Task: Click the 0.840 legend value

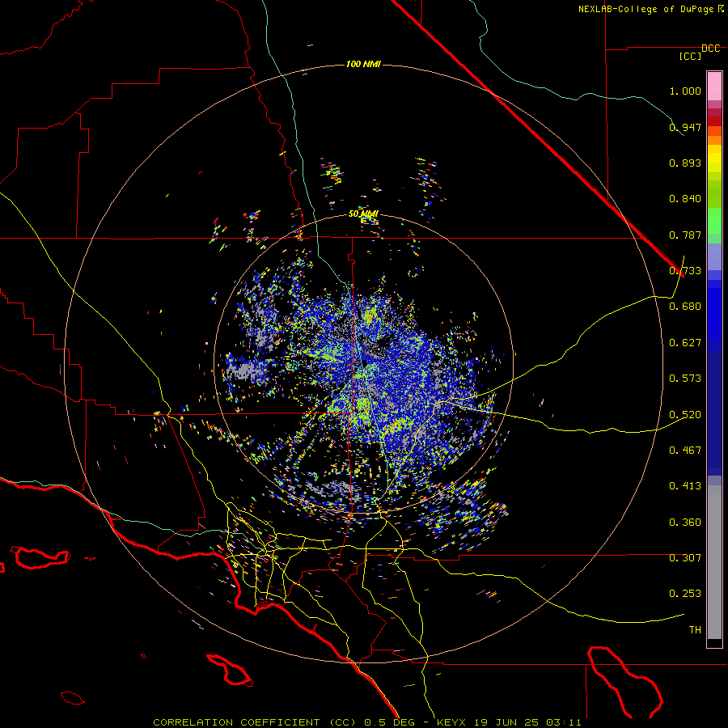Action: [685, 199]
